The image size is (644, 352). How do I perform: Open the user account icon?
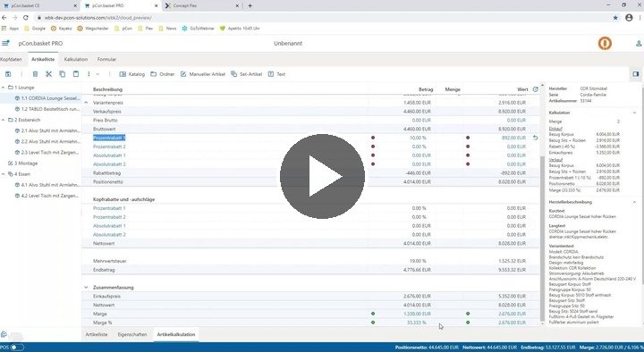point(639,44)
